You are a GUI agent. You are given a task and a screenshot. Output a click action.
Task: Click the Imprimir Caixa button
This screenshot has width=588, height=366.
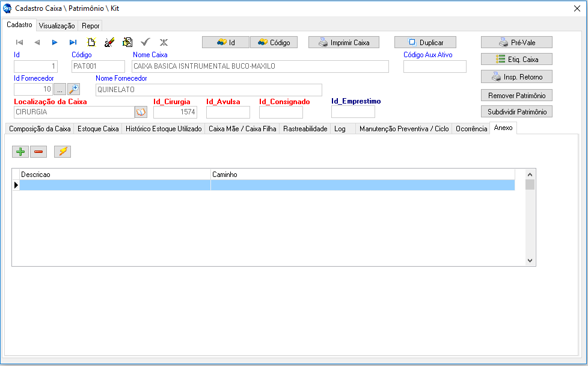point(344,43)
